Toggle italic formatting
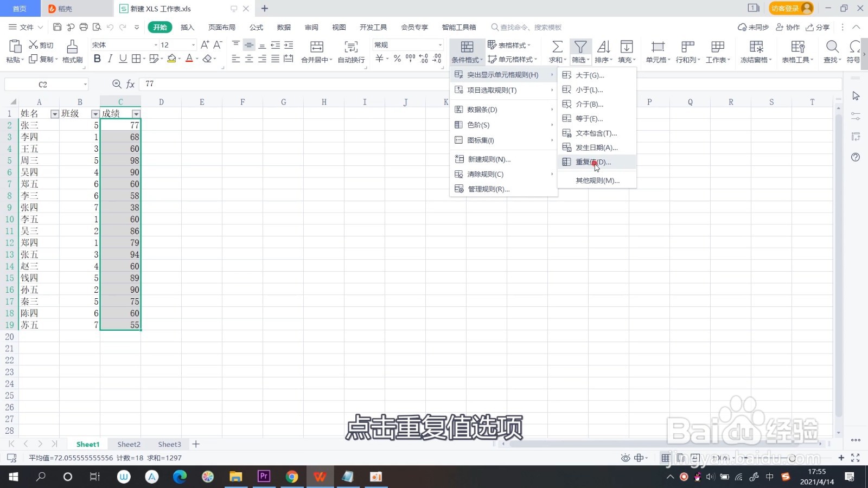Viewport: 868px width, 488px height. coord(110,59)
